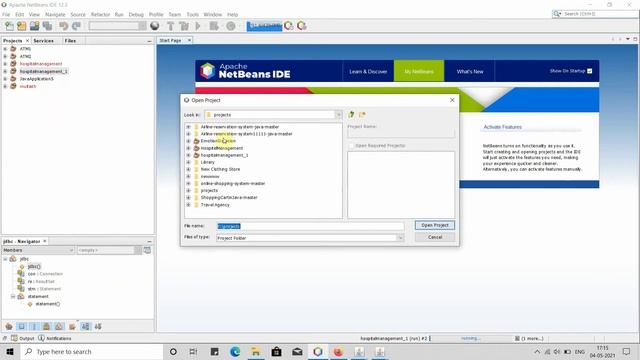Toggle Sort by Name button in Navigator
The image size is (640, 360).
85,327
